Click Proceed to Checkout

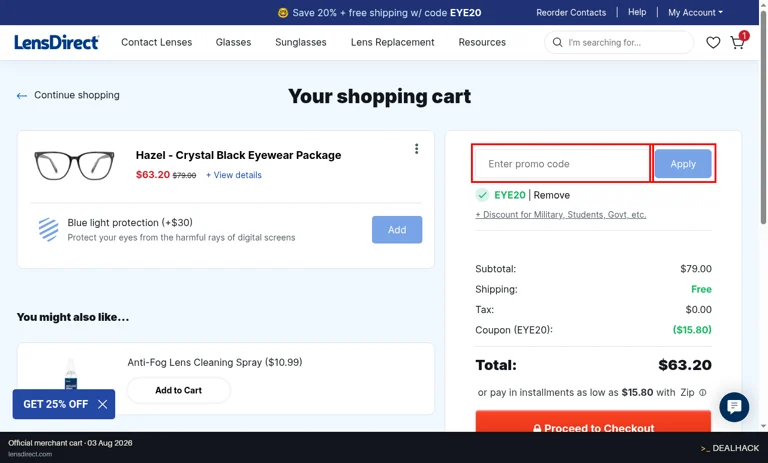pyautogui.click(x=593, y=422)
